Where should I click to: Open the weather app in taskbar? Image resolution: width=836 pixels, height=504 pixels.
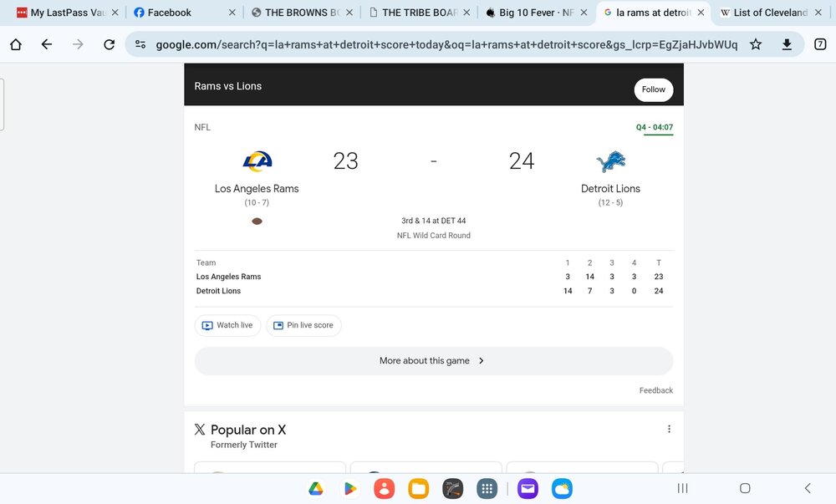pos(562,488)
